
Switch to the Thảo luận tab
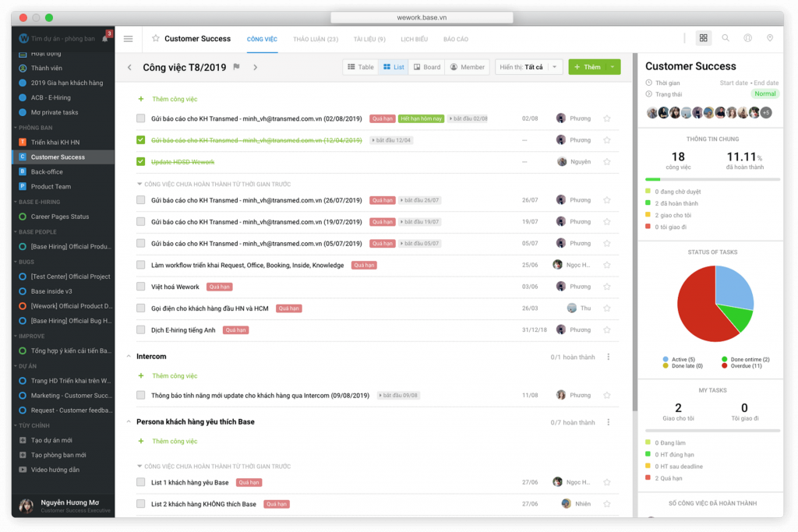(x=316, y=39)
